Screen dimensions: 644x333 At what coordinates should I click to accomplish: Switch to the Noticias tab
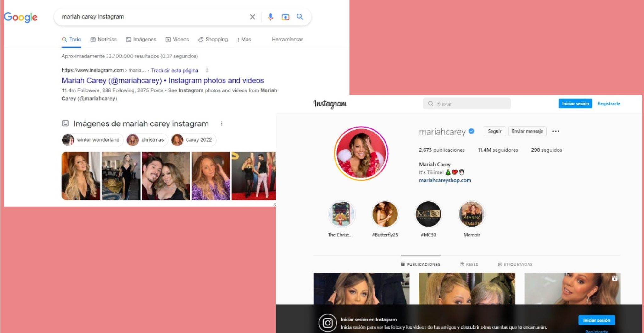pyautogui.click(x=103, y=40)
